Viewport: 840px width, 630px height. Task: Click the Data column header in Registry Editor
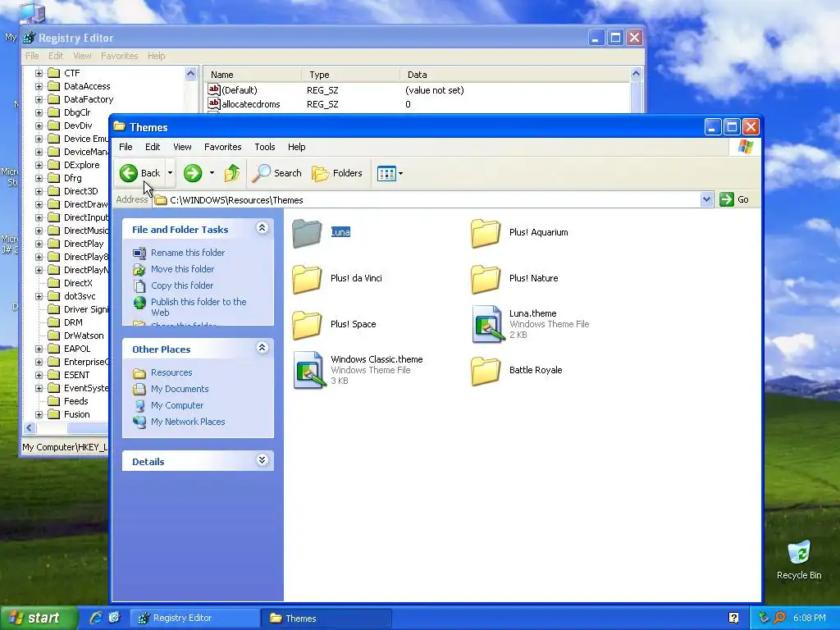click(x=514, y=75)
